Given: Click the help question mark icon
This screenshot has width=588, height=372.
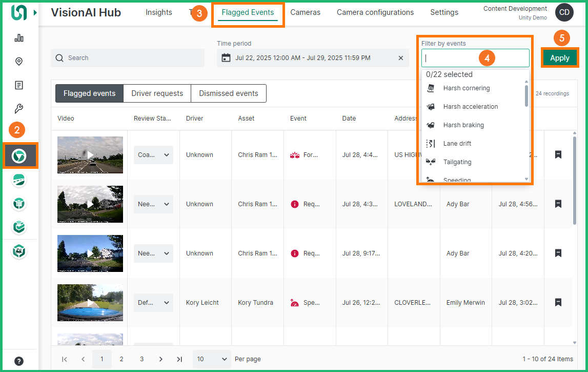Looking at the screenshot, I should point(19,361).
